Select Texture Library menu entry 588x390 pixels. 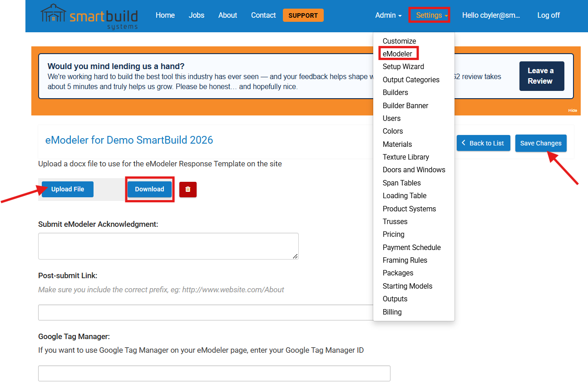coord(406,157)
